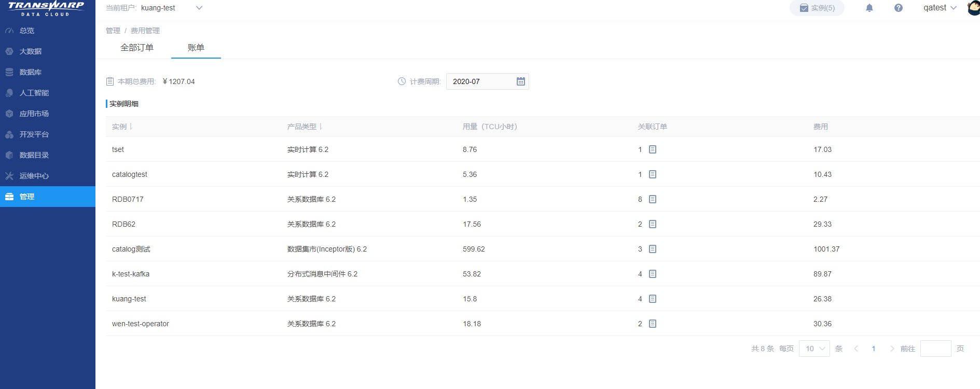Go to previous page arrow

pyautogui.click(x=856, y=349)
